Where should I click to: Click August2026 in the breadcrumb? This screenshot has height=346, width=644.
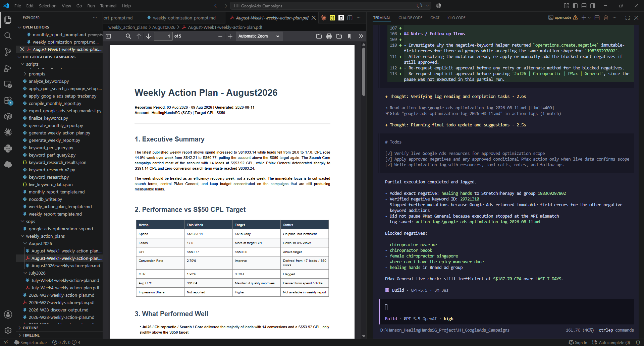164,27
